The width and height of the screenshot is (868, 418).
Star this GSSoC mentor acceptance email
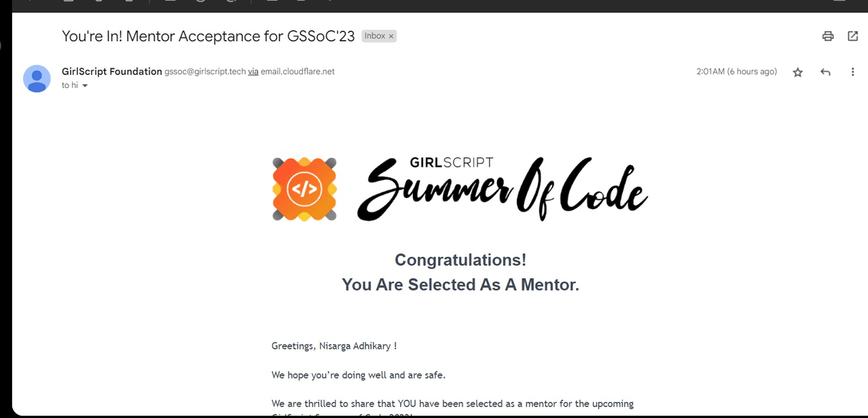click(x=797, y=72)
